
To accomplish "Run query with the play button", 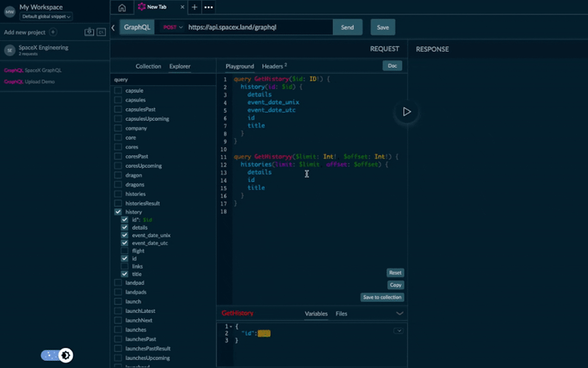I will coord(406,112).
